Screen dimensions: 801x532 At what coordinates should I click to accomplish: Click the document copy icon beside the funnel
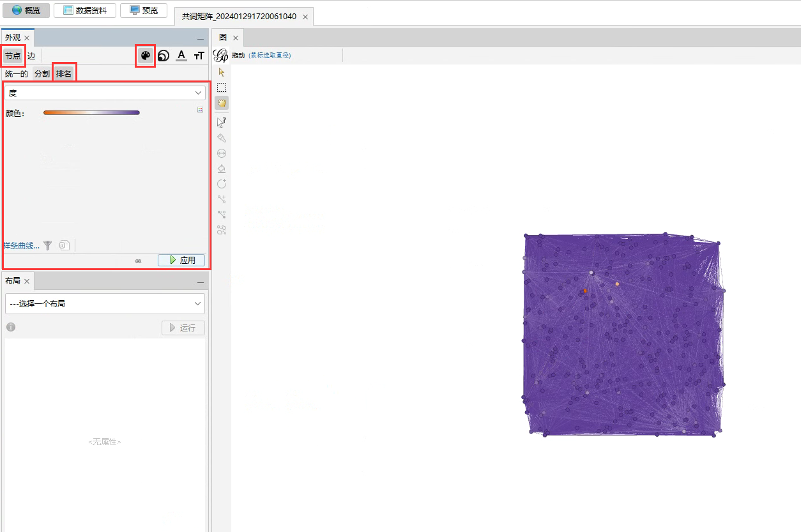click(x=64, y=245)
